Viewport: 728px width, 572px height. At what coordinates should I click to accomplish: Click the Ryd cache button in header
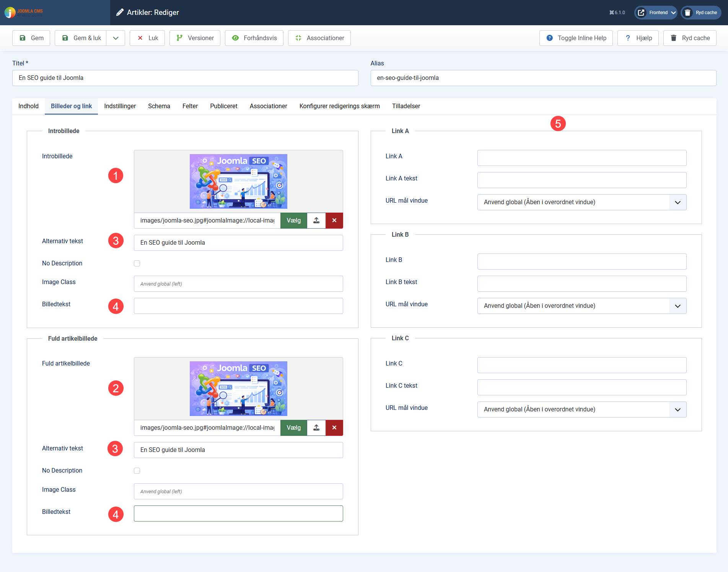701,13
